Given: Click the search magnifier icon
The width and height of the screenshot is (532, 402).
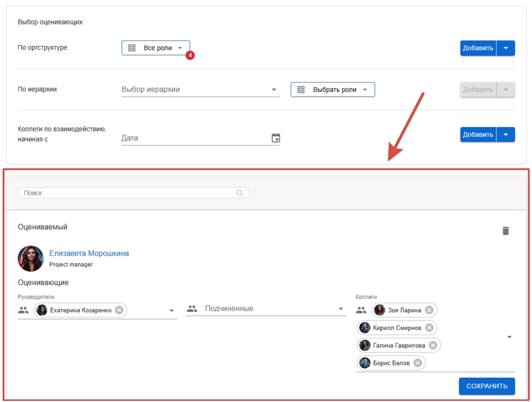Looking at the screenshot, I should pos(240,193).
